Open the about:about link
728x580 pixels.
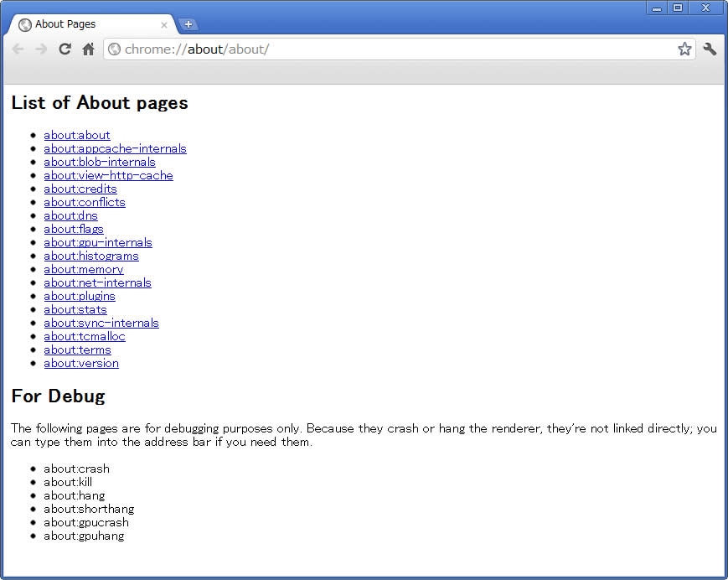pyautogui.click(x=77, y=135)
